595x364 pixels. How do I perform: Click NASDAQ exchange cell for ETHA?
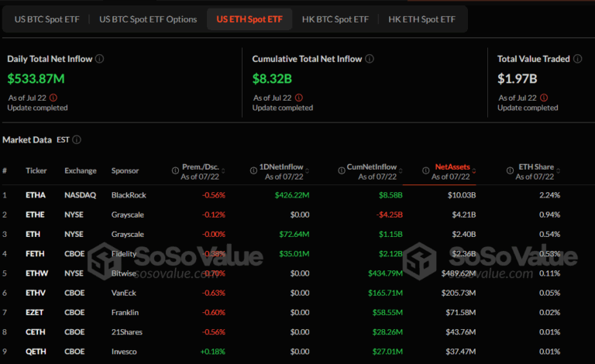(80, 195)
